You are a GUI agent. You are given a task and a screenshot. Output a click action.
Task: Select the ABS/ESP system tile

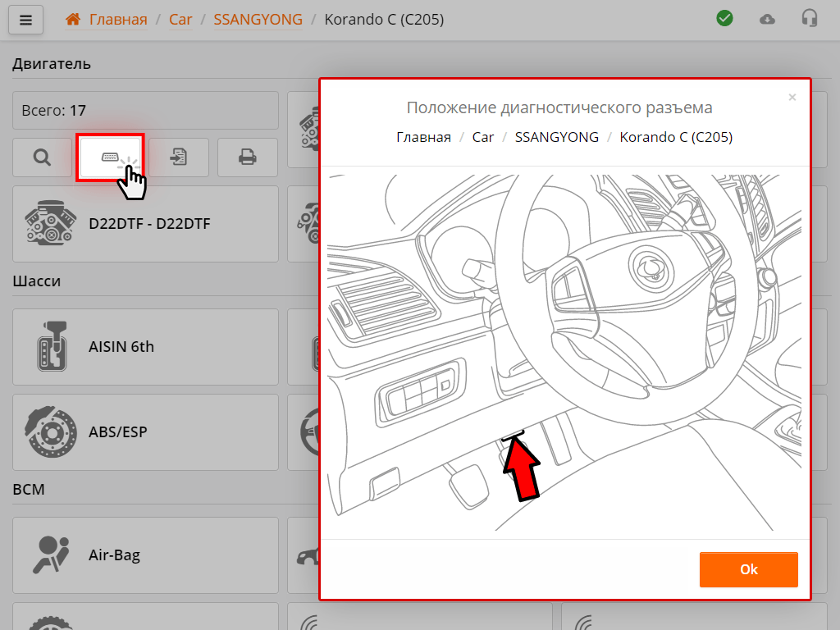pyautogui.click(x=145, y=431)
